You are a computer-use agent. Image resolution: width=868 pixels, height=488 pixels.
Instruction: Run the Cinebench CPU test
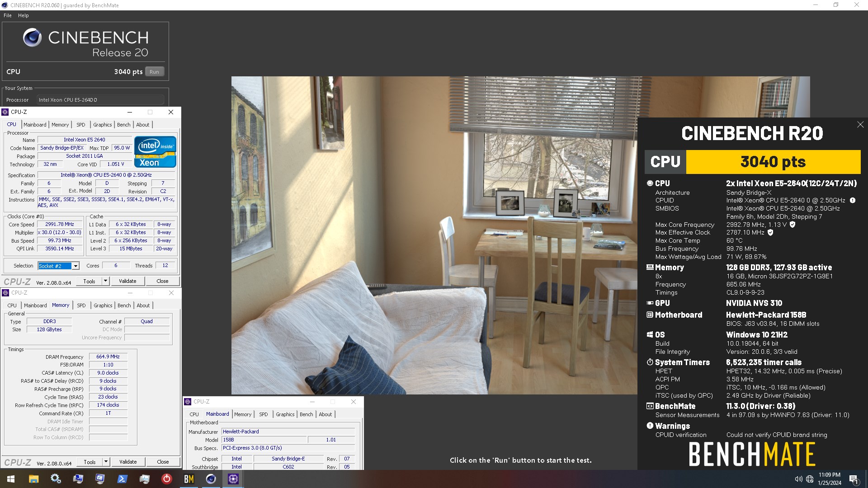click(155, 72)
